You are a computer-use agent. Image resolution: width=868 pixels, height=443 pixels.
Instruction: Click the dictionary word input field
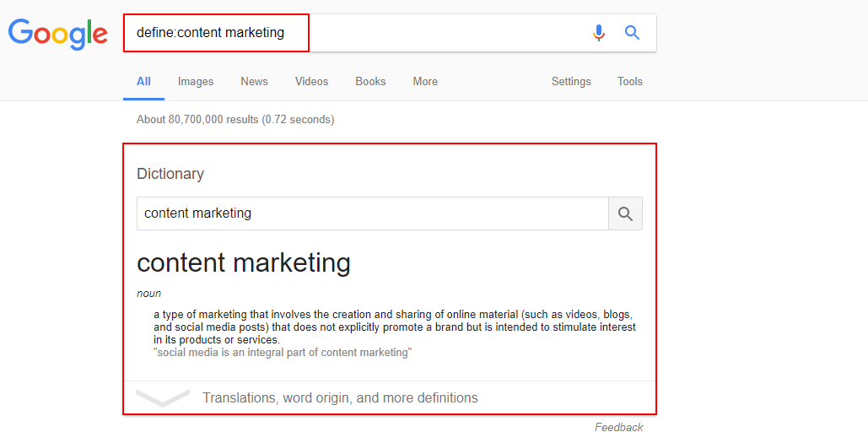(x=373, y=213)
